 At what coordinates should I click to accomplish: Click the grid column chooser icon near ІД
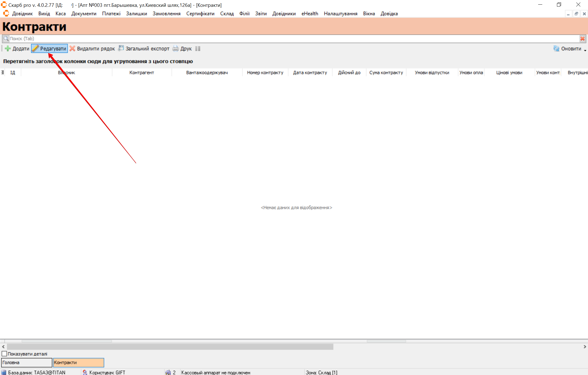click(x=2, y=72)
